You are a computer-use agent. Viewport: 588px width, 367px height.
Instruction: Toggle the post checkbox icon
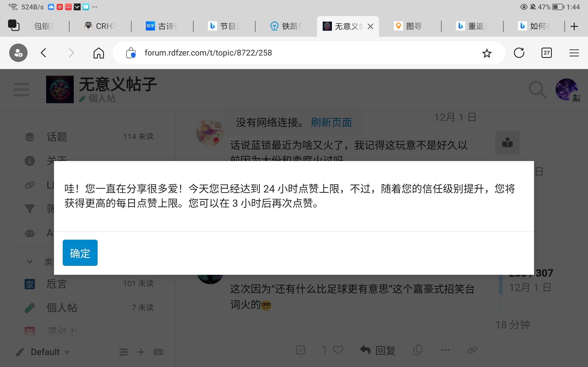click(301, 350)
